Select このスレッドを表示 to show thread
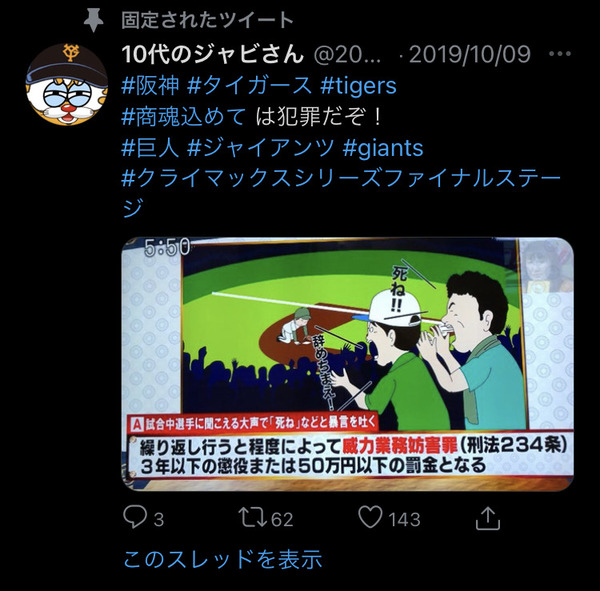Image resolution: width=600 pixels, height=591 pixels. point(223,559)
